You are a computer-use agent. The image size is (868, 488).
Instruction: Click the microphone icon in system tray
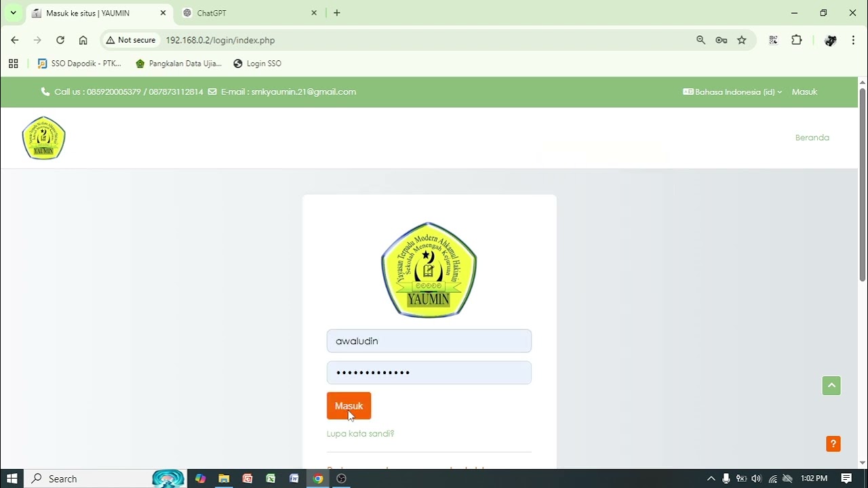[x=726, y=479]
